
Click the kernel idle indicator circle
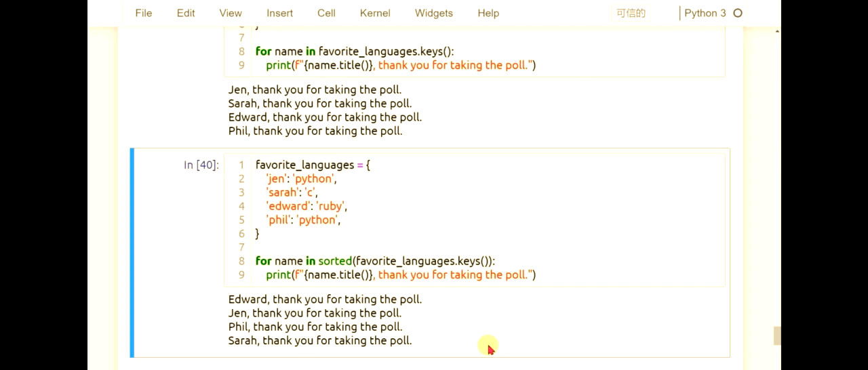click(738, 13)
